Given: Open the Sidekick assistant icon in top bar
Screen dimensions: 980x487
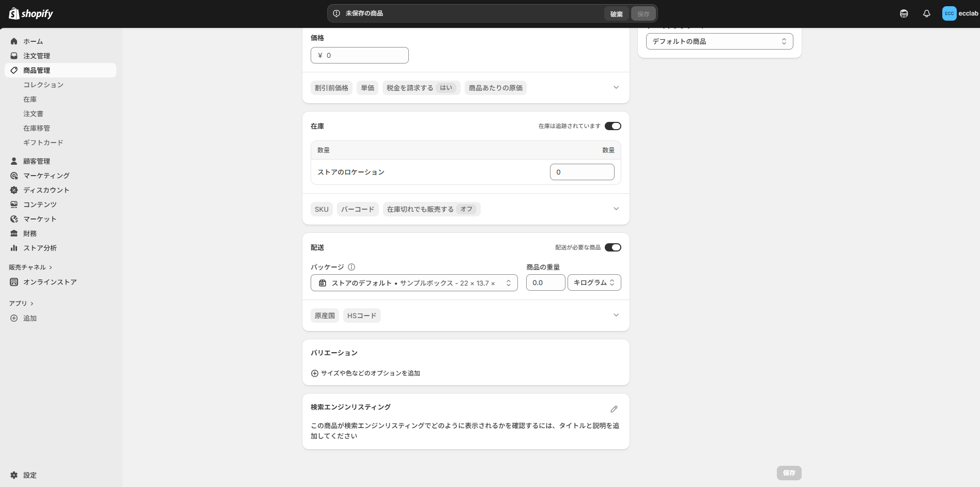Looking at the screenshot, I should tap(904, 14).
